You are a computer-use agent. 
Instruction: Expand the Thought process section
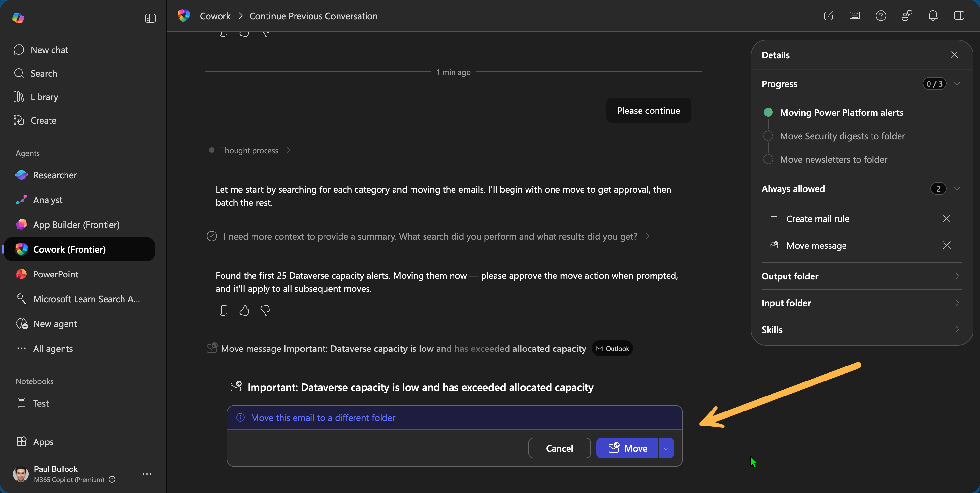pyautogui.click(x=250, y=150)
